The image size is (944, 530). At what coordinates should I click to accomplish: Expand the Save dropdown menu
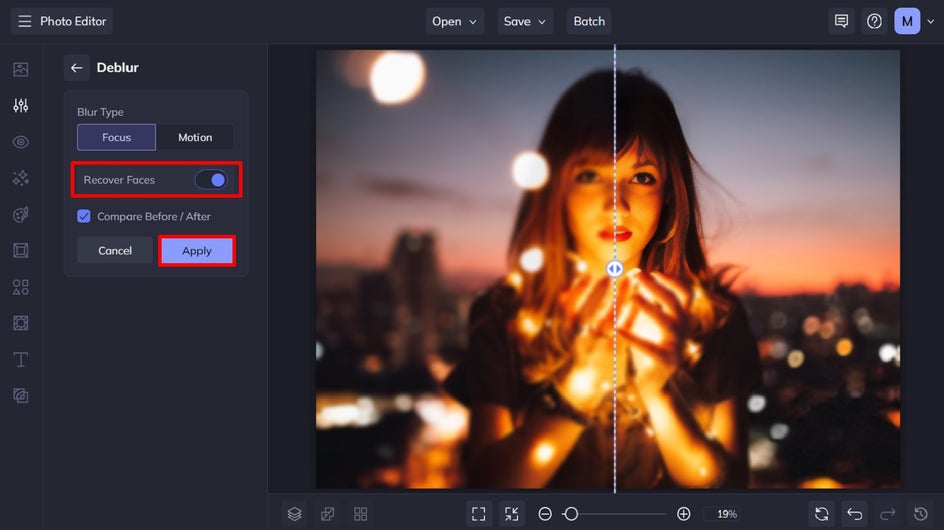(525, 21)
